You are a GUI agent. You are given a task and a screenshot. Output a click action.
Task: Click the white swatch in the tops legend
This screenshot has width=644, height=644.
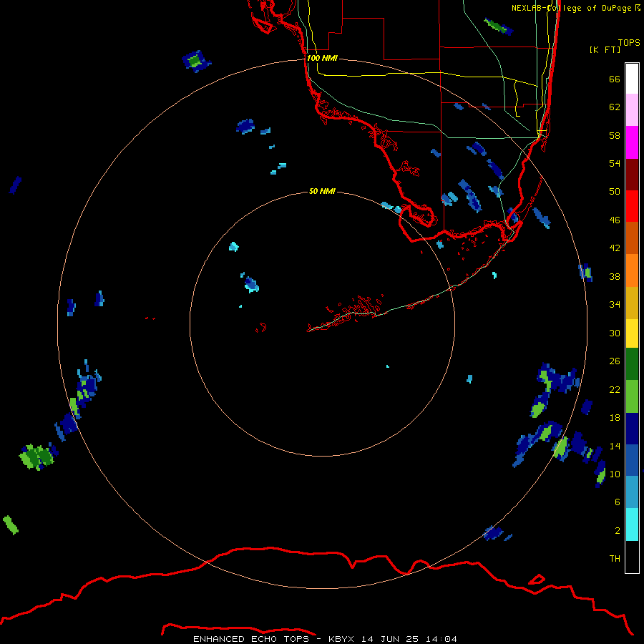(x=632, y=79)
